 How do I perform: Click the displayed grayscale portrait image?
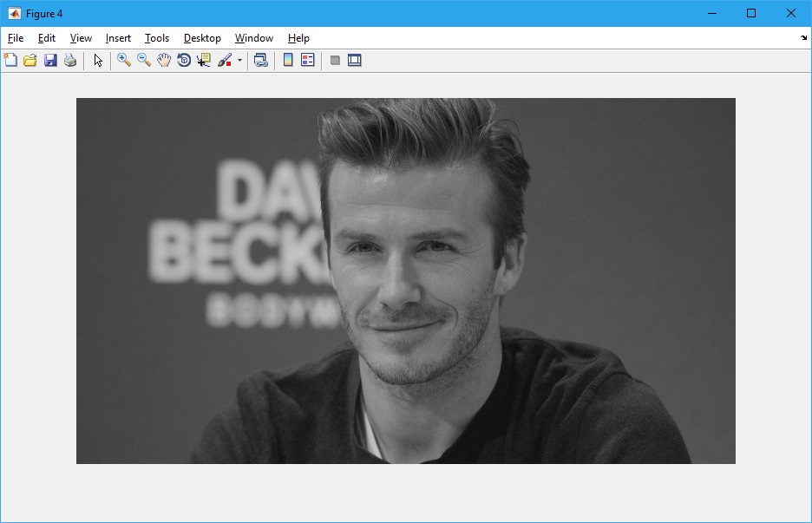pos(405,280)
